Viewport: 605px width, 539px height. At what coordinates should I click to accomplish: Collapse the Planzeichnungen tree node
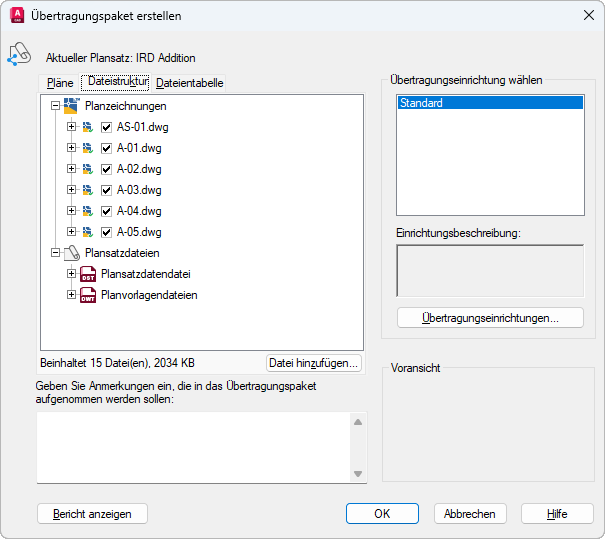point(56,106)
